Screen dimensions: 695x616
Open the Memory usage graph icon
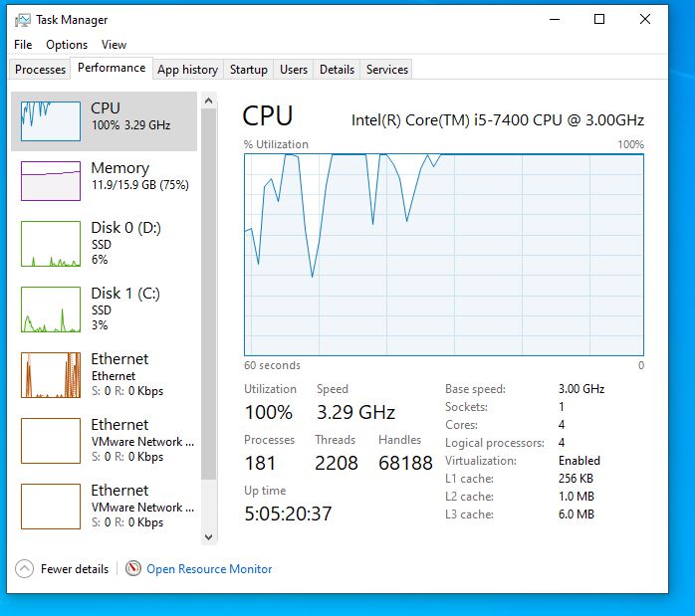click(51, 180)
